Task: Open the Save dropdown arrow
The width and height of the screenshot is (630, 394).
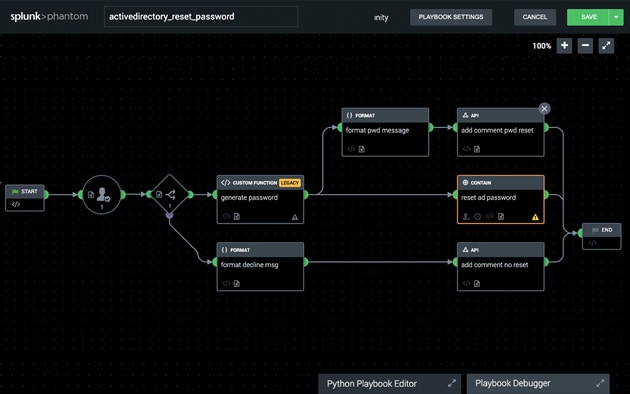Action: [616, 17]
